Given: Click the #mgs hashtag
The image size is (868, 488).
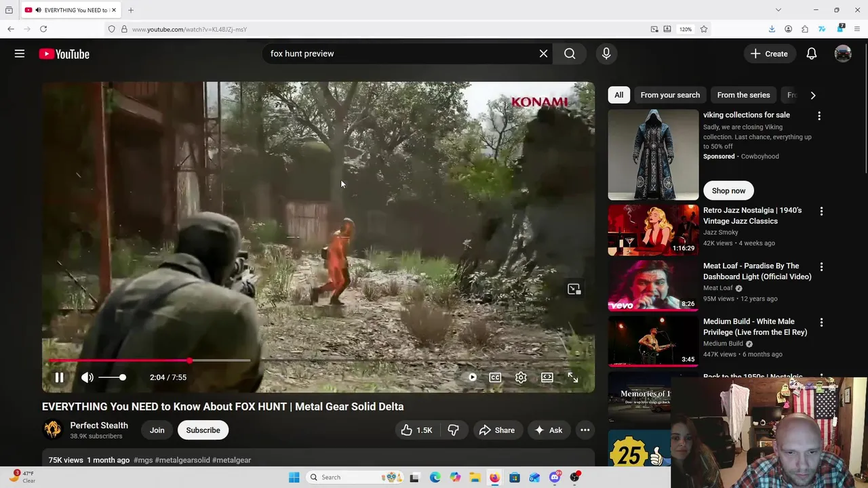Looking at the screenshot, I should 143,460.
